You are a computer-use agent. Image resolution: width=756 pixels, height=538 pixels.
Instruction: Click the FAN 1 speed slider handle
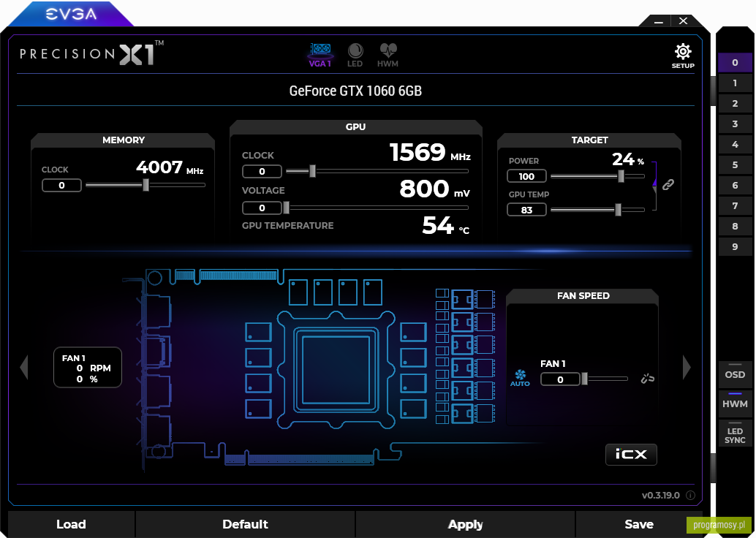click(x=584, y=379)
